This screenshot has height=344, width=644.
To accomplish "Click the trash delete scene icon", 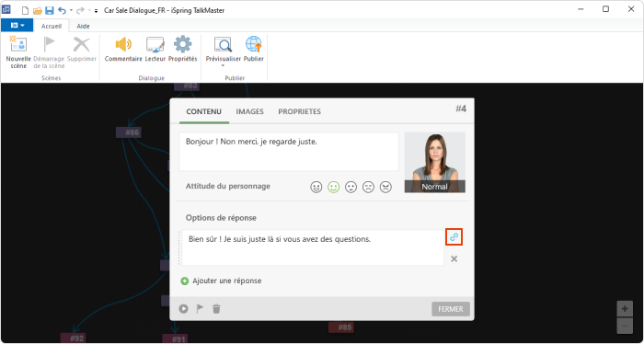I will (216, 309).
